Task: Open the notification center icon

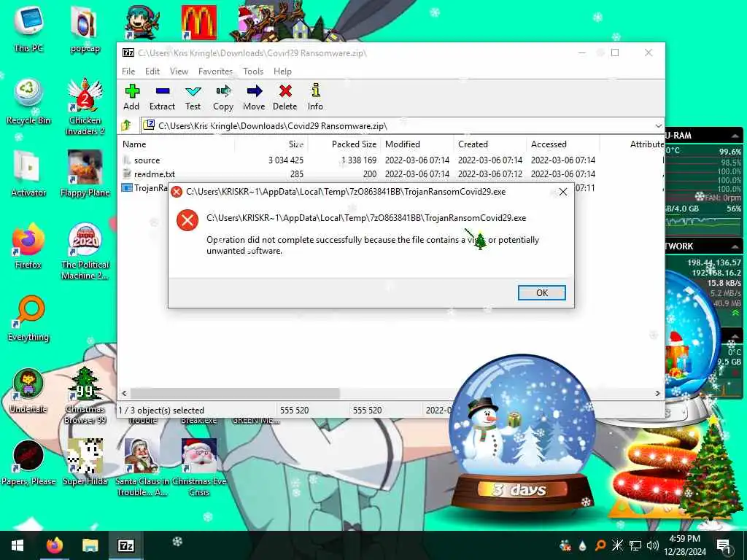Action: coord(723,545)
